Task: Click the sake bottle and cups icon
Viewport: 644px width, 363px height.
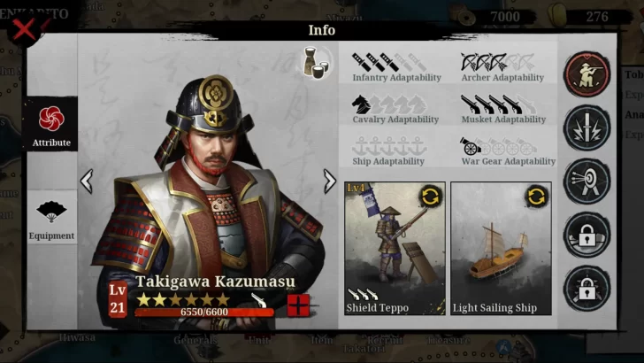Action: (x=317, y=63)
